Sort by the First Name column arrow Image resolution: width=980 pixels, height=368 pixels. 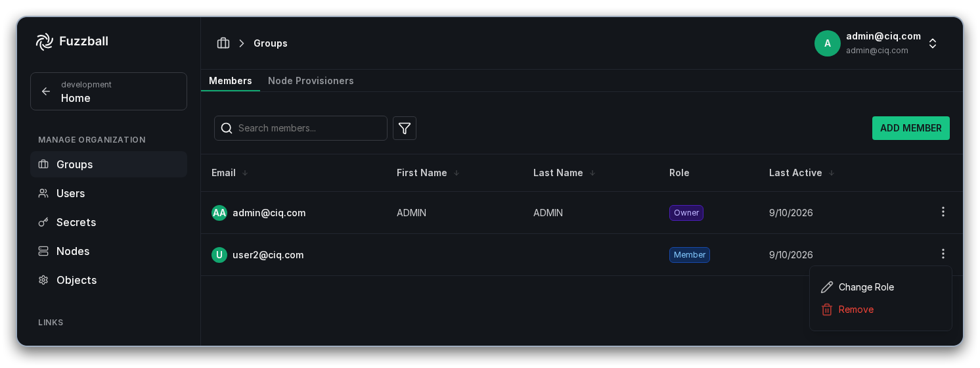click(x=457, y=173)
